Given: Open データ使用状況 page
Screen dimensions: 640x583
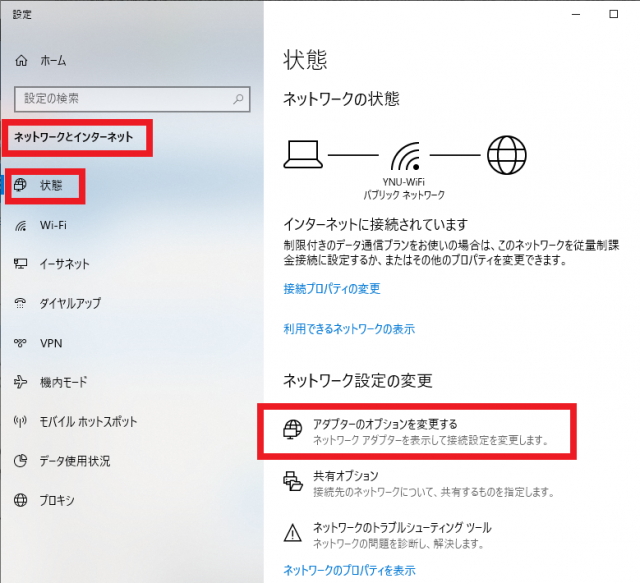Looking at the screenshot, I should pyautogui.click(x=75, y=461).
